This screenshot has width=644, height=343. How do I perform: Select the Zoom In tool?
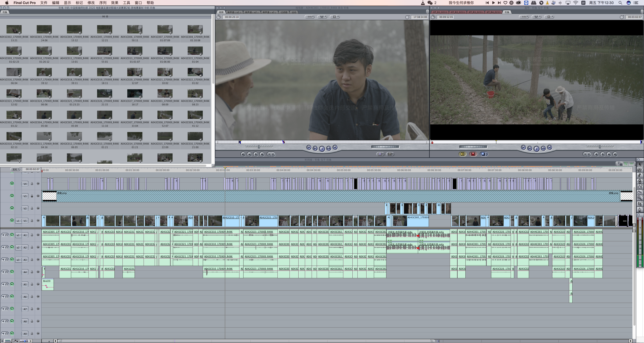639,198
